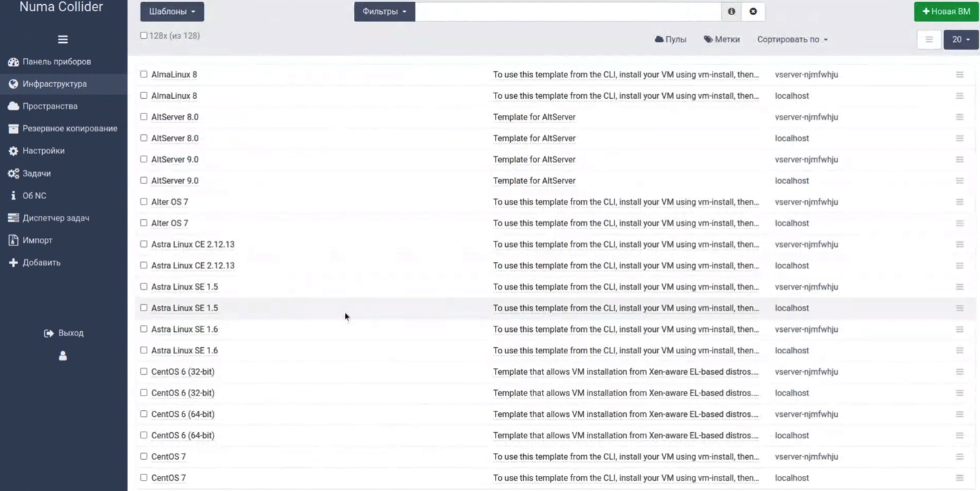This screenshot has height=491, width=980.
Task: Expand the 20 items-per-page dropdown
Action: pyautogui.click(x=961, y=39)
